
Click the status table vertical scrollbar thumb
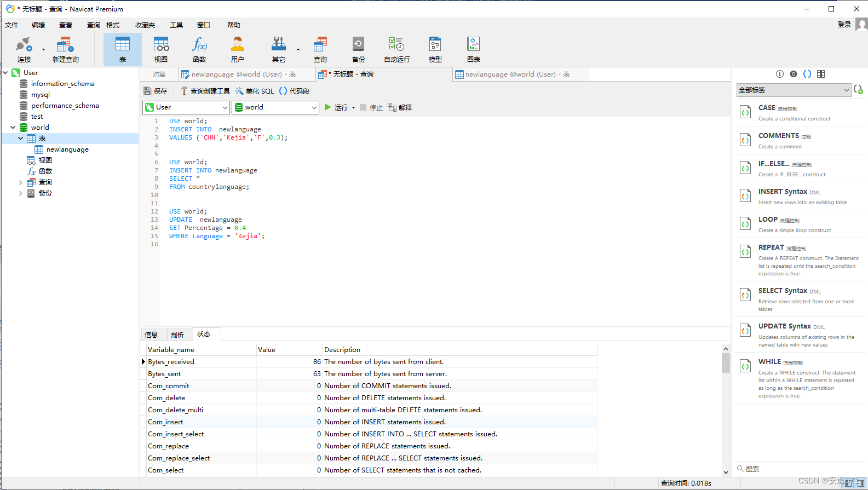click(x=726, y=363)
